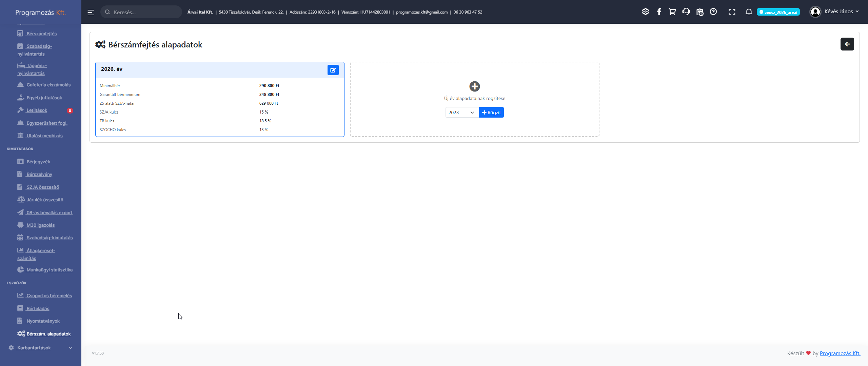Click the Rögzít button
This screenshot has height=366, width=868.
coord(491,113)
